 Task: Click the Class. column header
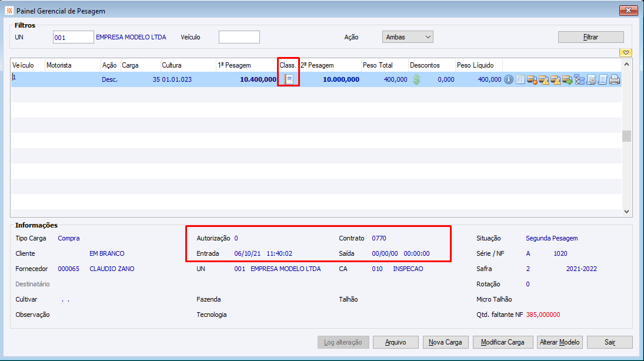288,65
